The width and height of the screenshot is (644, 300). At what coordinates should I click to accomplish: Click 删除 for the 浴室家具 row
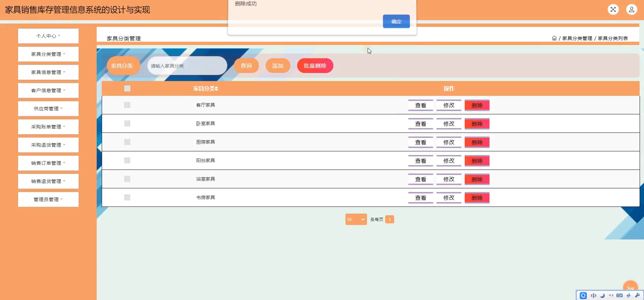(x=477, y=179)
